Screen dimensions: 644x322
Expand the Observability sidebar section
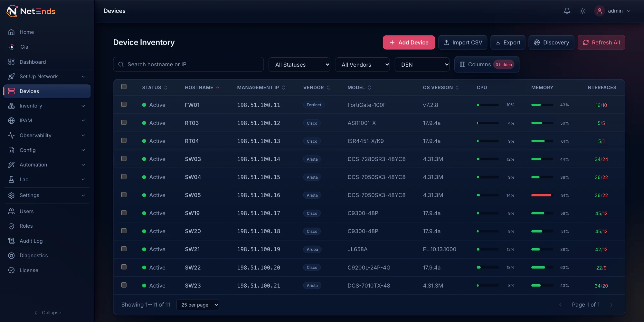click(x=47, y=136)
